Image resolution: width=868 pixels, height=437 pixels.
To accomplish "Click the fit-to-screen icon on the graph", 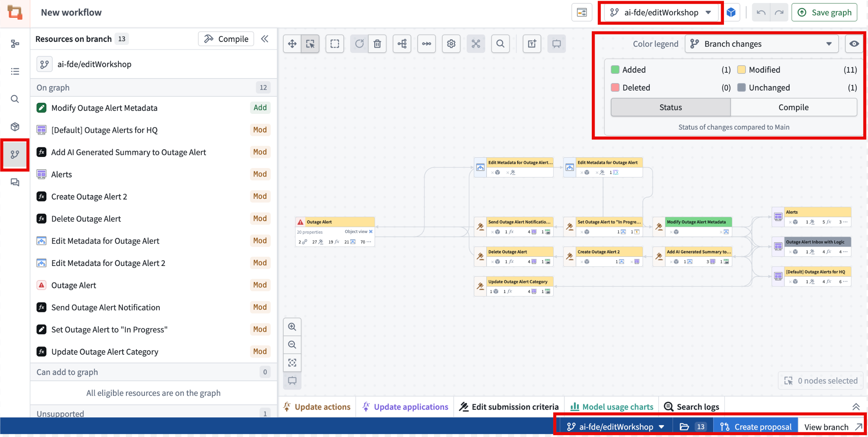I will click(292, 362).
